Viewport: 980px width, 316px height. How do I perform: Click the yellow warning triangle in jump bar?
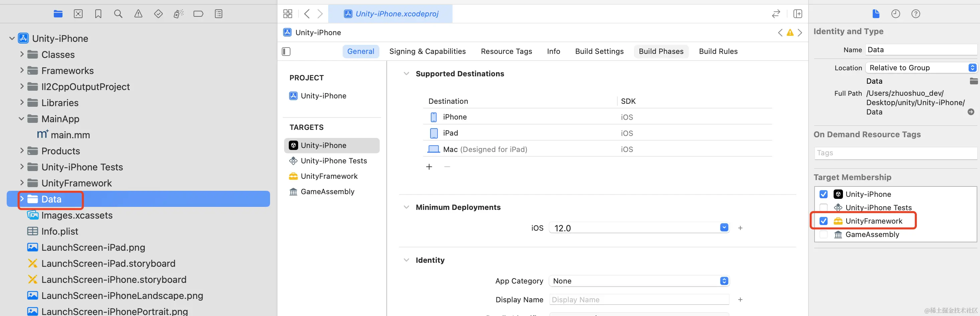[790, 33]
